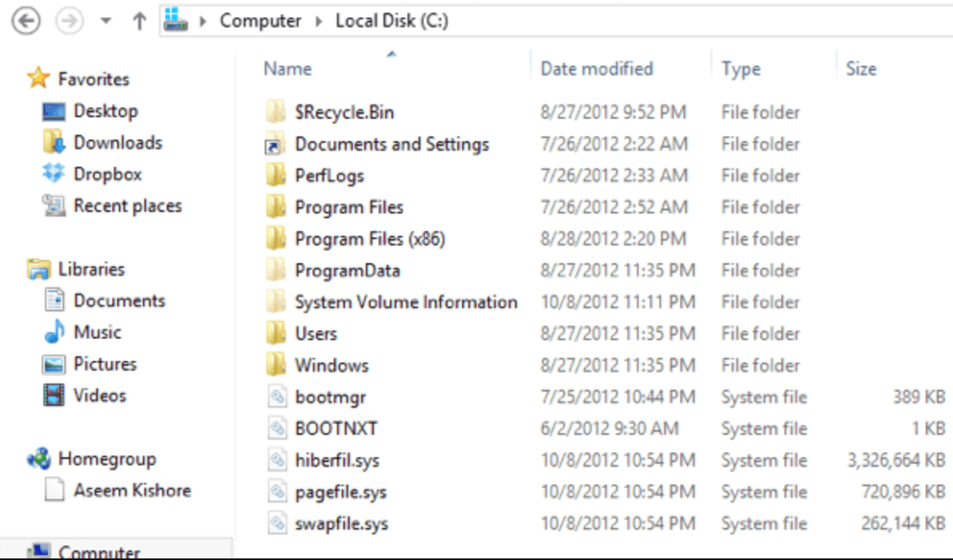Sort by the Size column header
Image resolution: width=953 pixels, height=560 pixels.
862,69
